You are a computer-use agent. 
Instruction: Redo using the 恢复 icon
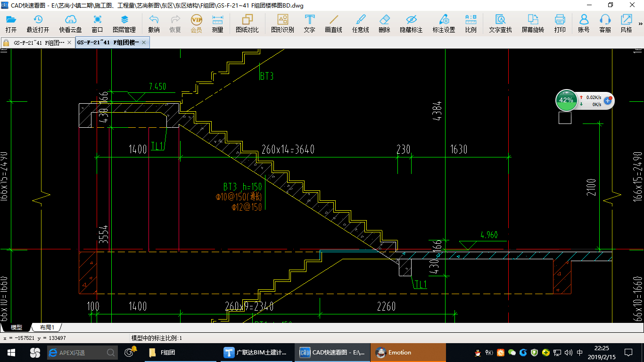175,24
